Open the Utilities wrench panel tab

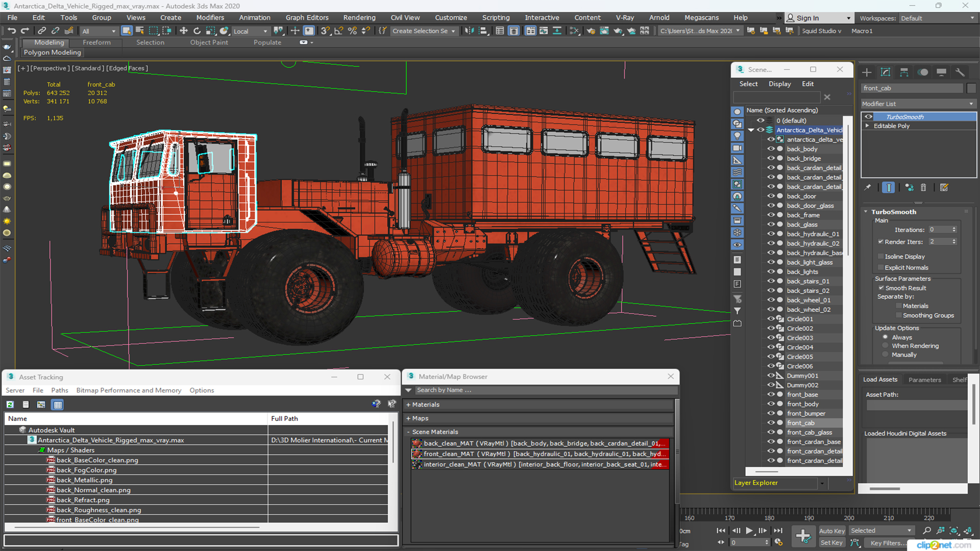[960, 72]
